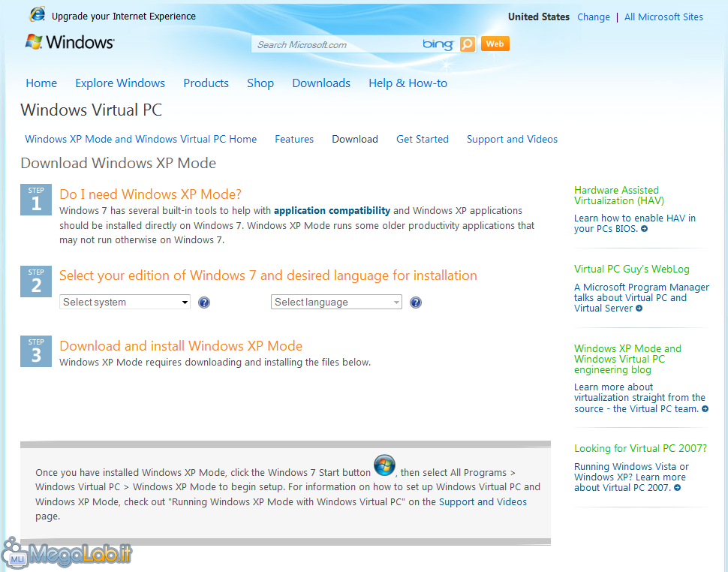Viewport: 728px width, 572px height.
Task: Click the Windows flag logo
Action: coord(34,42)
